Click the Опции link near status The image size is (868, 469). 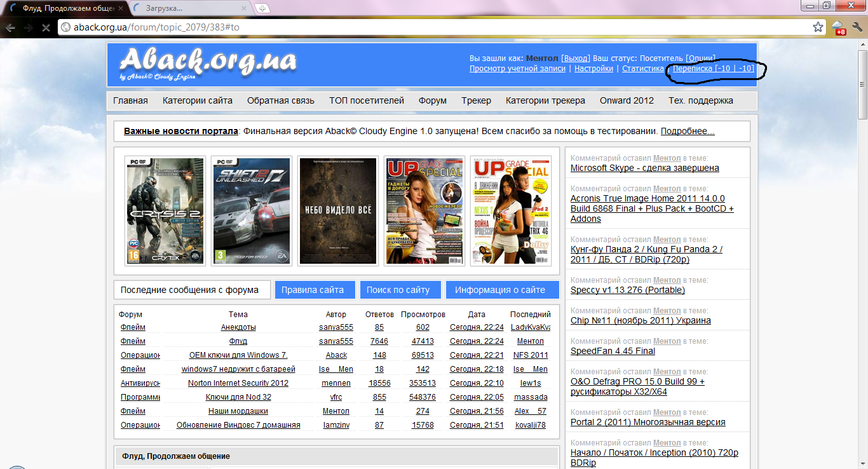[x=700, y=58]
